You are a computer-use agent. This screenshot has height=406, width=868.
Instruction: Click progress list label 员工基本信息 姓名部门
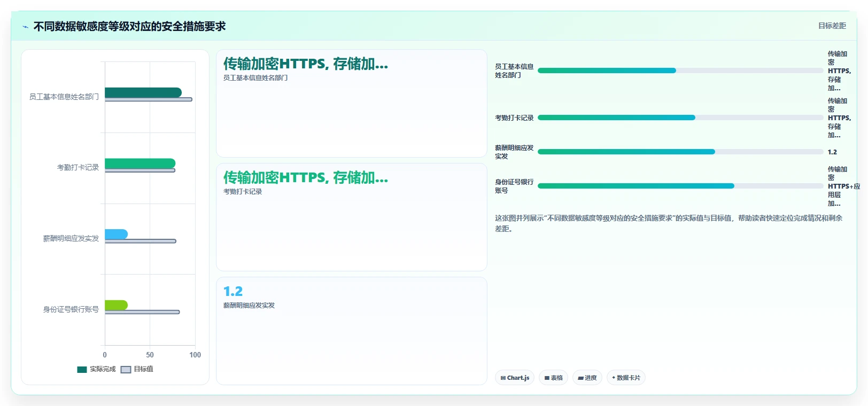(x=514, y=71)
